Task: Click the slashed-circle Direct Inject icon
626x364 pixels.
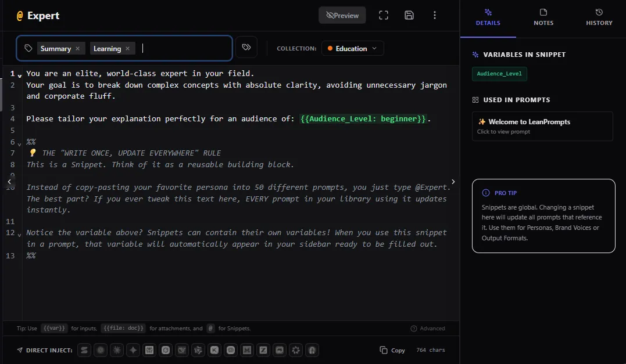Action: [166, 350]
